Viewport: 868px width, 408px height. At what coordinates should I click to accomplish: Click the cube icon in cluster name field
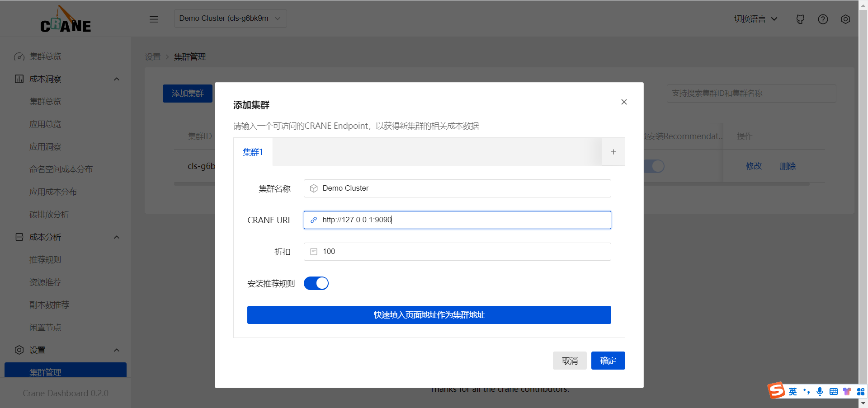[x=314, y=188]
